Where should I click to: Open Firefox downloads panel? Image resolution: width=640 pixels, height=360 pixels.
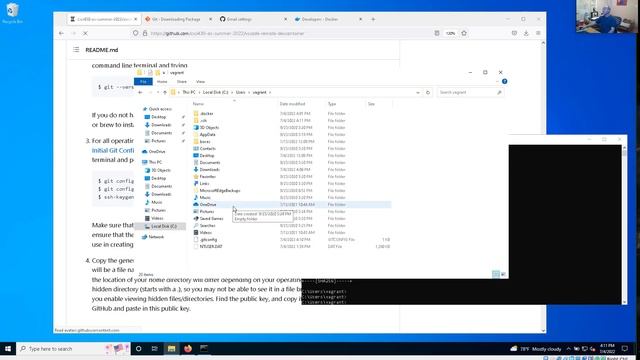526,33
